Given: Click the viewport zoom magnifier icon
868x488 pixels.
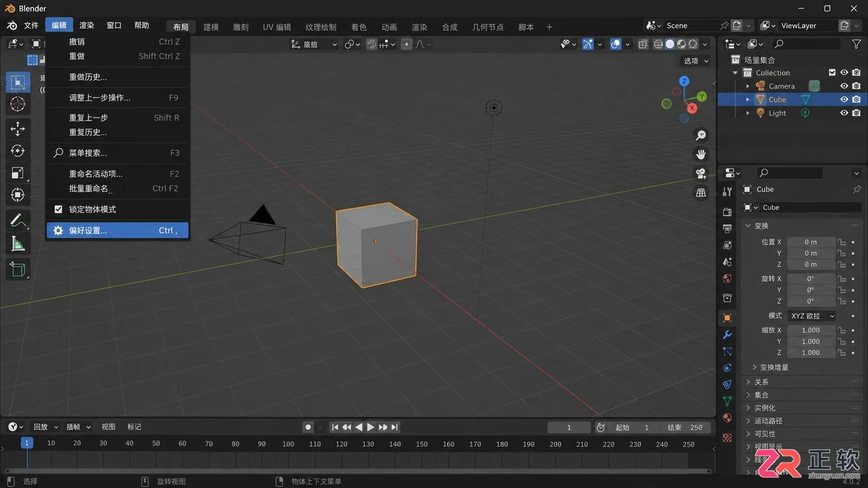Looking at the screenshot, I should 701,135.
